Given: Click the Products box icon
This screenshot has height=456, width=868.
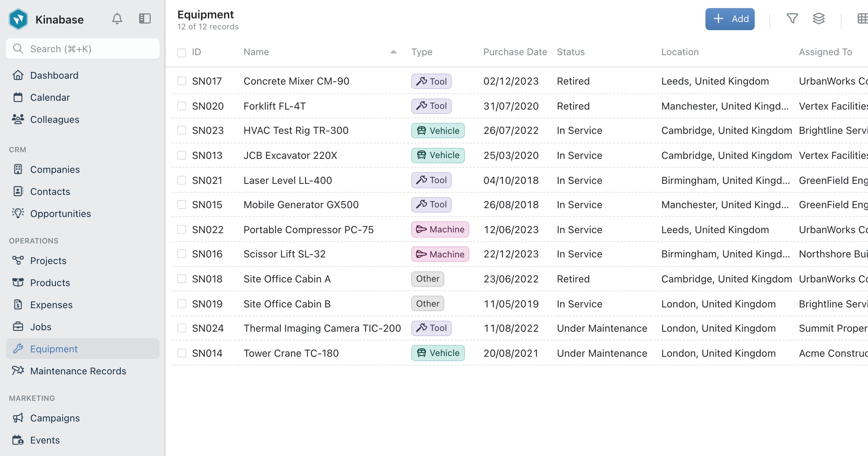Looking at the screenshot, I should (x=18, y=283).
